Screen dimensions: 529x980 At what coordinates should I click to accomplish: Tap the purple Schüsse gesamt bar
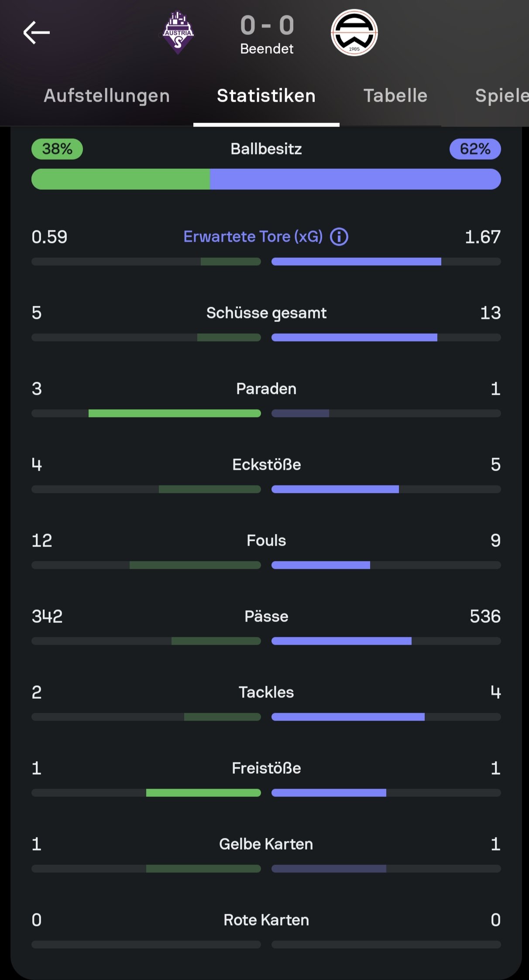[354, 338]
